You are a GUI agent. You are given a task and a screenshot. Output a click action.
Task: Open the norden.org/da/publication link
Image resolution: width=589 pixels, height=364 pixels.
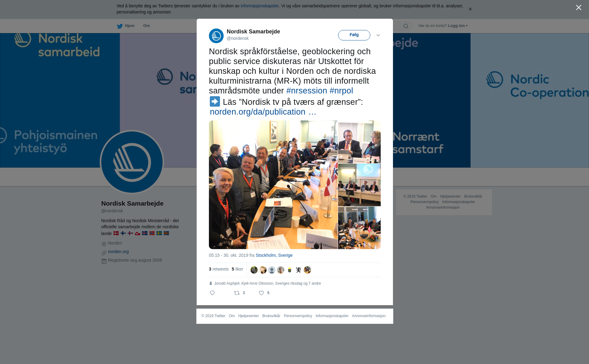click(263, 112)
